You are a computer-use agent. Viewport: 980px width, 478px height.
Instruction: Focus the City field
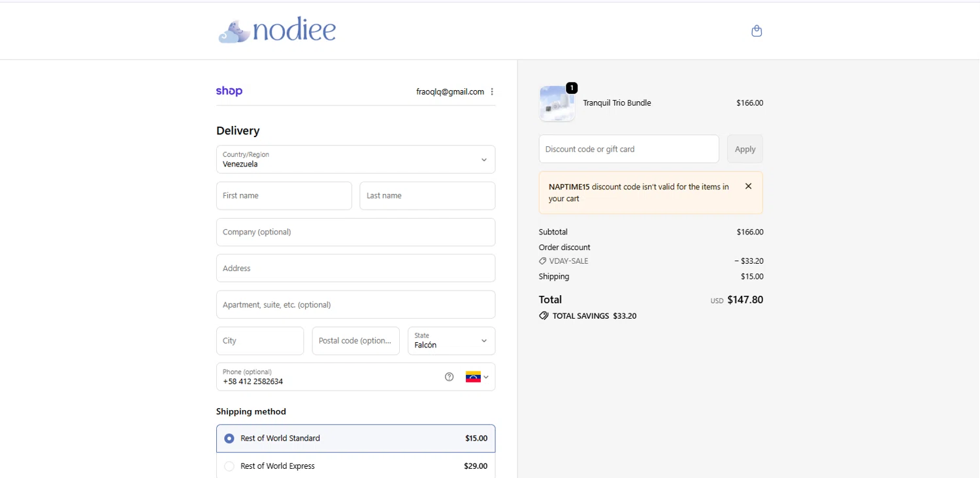260,341
